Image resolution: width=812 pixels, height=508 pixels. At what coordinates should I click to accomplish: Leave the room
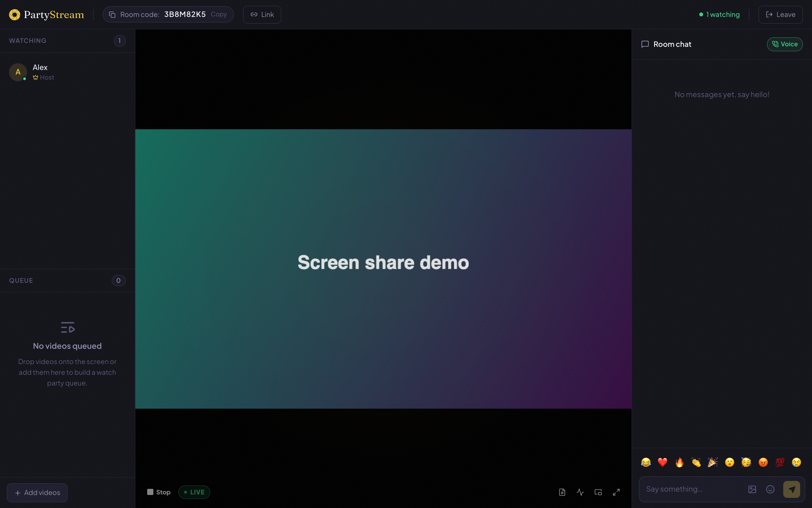click(x=780, y=14)
